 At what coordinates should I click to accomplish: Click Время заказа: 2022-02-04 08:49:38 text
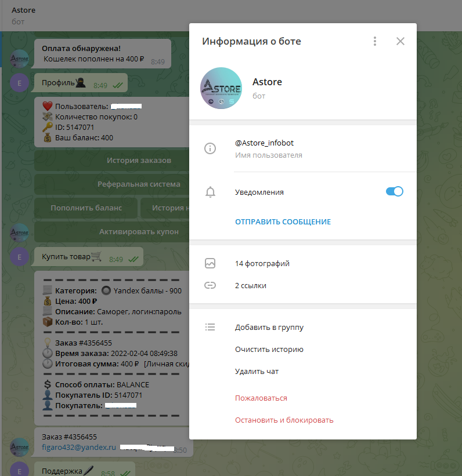point(116,353)
